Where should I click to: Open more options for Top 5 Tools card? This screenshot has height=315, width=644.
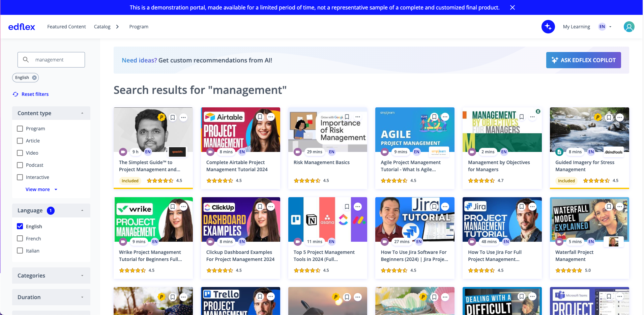click(x=358, y=207)
